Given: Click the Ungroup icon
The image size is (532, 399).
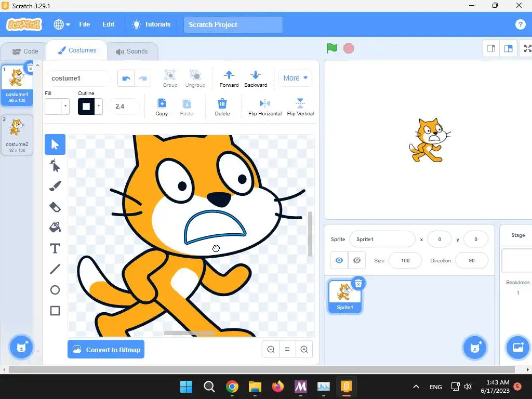Looking at the screenshot, I should tap(195, 78).
